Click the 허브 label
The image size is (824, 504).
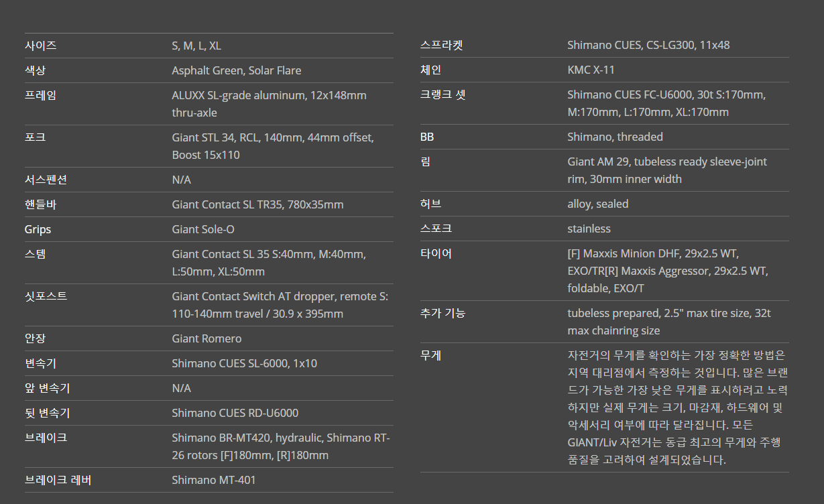click(430, 204)
